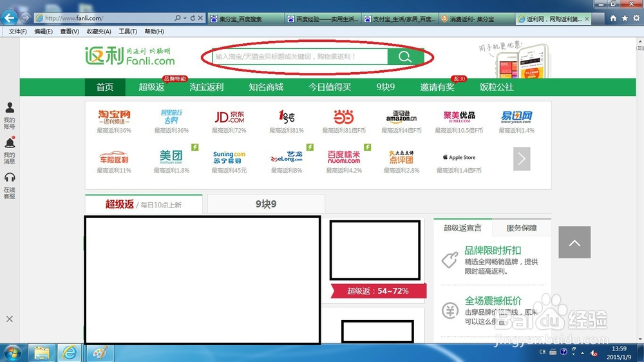Open 知名商城 navigation link

click(266, 87)
